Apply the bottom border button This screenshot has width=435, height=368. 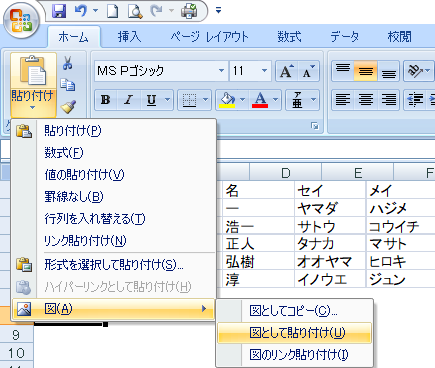(189, 99)
